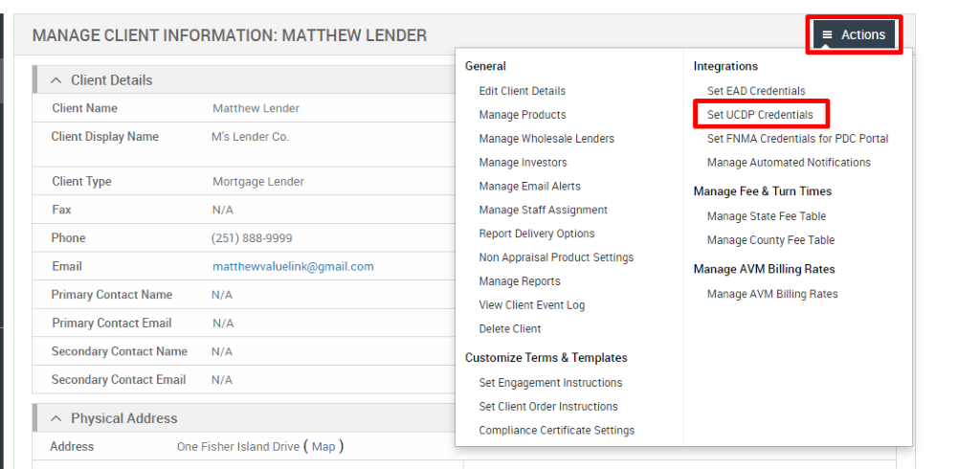Select View Client Event Log
Image resolution: width=980 pixels, height=469 pixels.
[531, 305]
